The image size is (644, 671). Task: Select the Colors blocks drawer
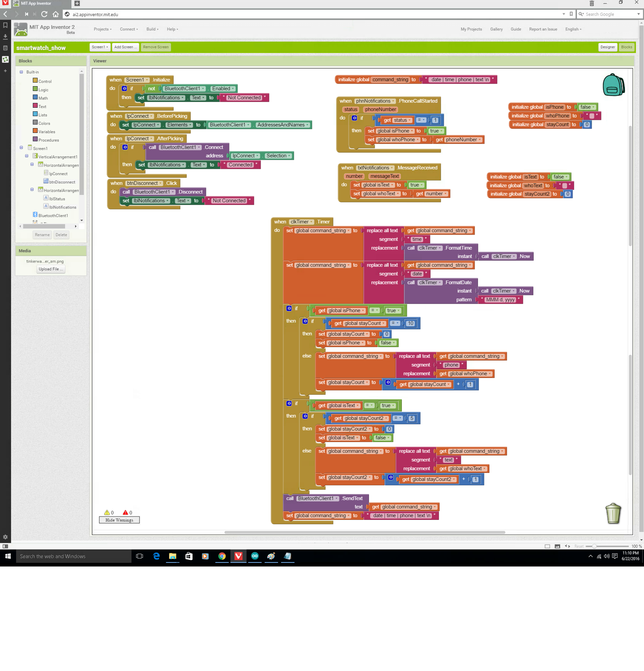coord(44,123)
